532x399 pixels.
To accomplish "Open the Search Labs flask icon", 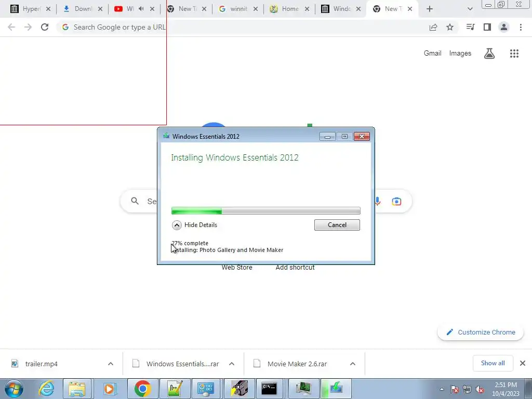I will point(489,54).
